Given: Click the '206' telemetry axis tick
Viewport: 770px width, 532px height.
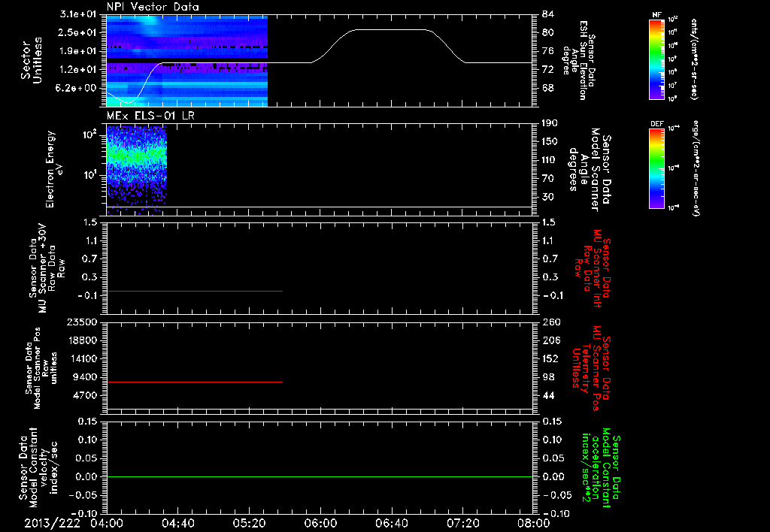Looking at the screenshot, I should pyautogui.click(x=551, y=340).
